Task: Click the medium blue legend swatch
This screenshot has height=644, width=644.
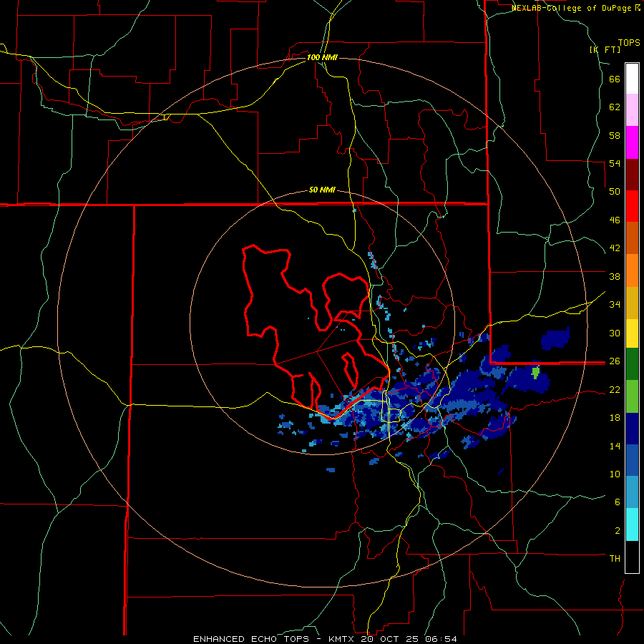Action: (632, 460)
